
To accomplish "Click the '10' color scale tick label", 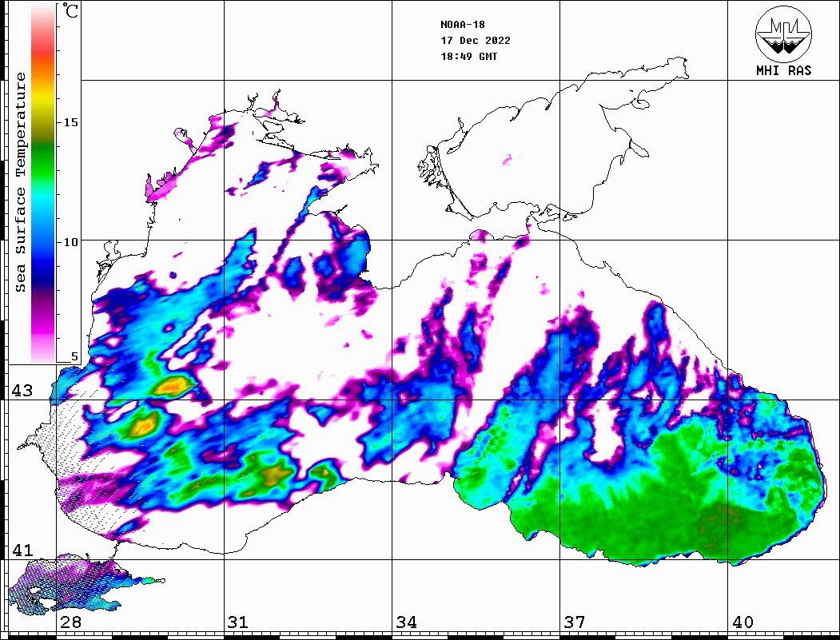I will [x=70, y=242].
